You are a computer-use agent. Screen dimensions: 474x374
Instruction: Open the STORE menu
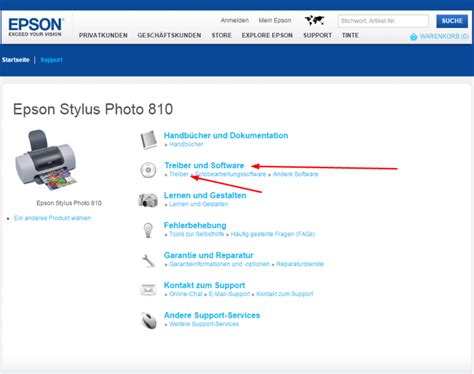[x=221, y=35]
